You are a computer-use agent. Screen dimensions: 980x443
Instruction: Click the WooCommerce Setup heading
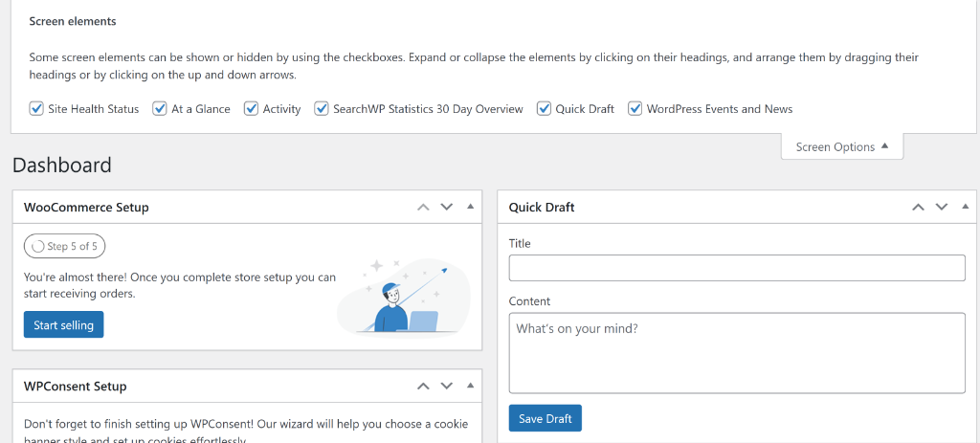coord(86,208)
